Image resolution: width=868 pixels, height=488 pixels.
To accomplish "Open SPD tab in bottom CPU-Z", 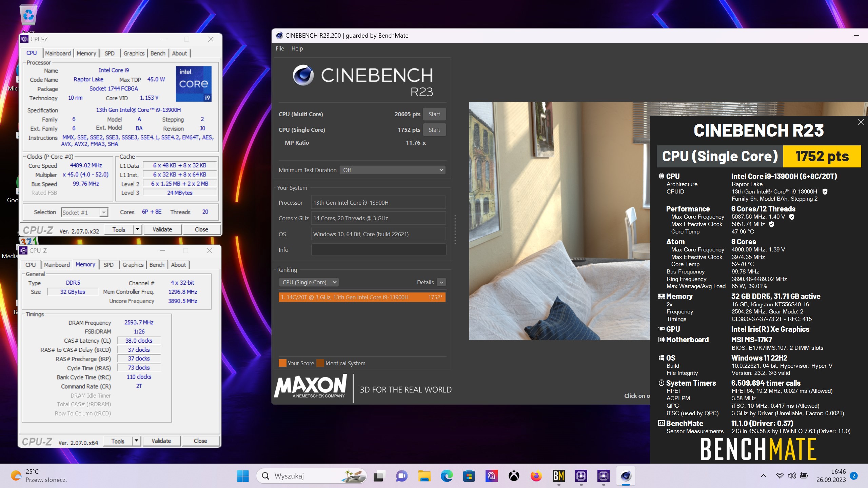I will point(108,265).
